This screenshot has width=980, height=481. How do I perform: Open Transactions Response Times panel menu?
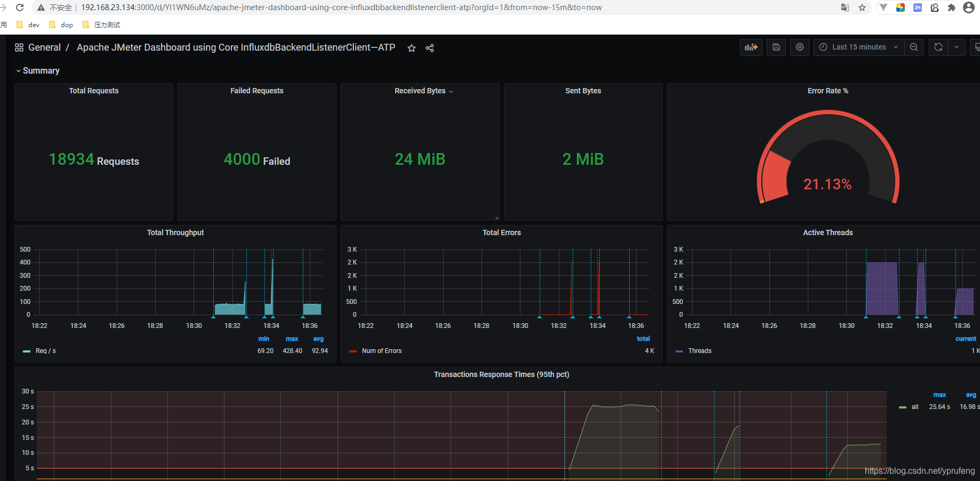point(502,374)
